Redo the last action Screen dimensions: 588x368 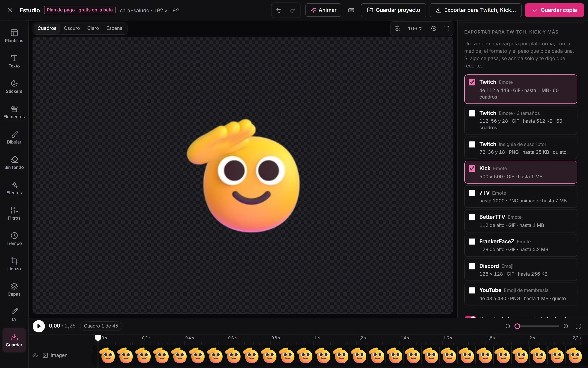click(x=293, y=10)
